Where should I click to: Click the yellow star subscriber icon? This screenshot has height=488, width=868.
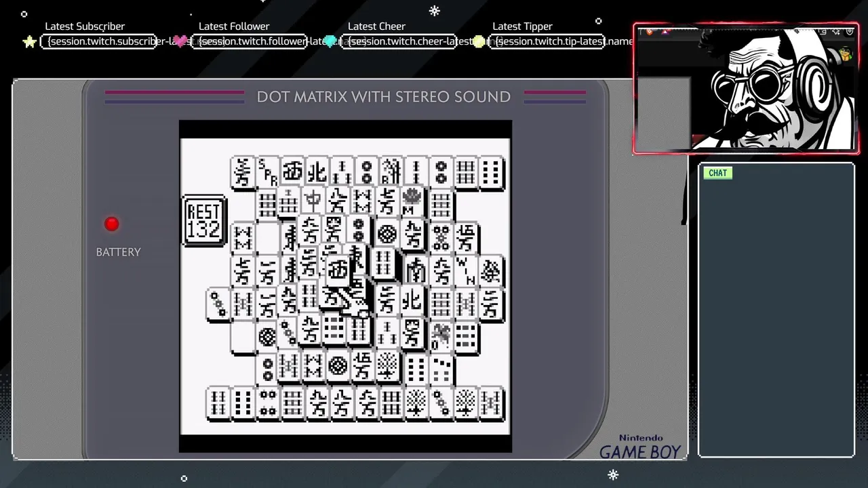pos(29,41)
